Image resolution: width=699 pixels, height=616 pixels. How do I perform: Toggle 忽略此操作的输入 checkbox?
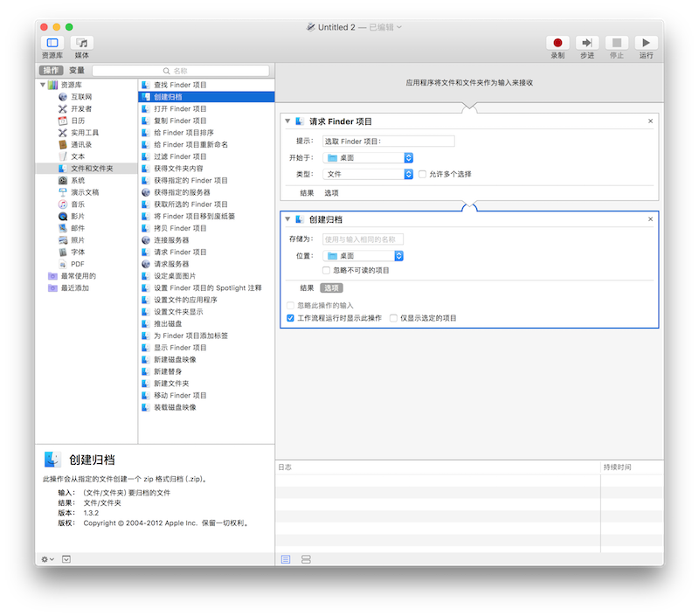coord(291,305)
